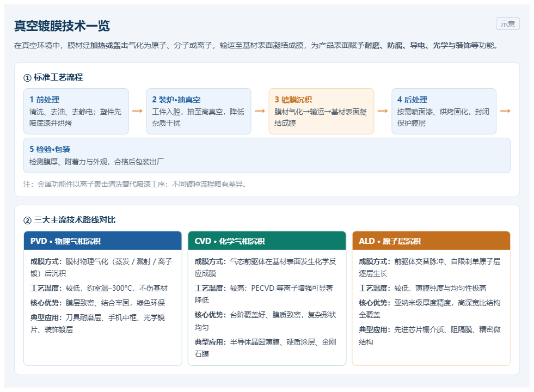
Task: Click the PVD 成膜方式 line
Action: point(101,267)
